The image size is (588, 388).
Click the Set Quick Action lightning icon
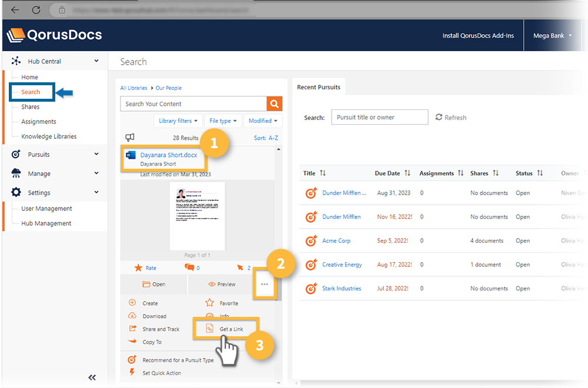point(132,372)
